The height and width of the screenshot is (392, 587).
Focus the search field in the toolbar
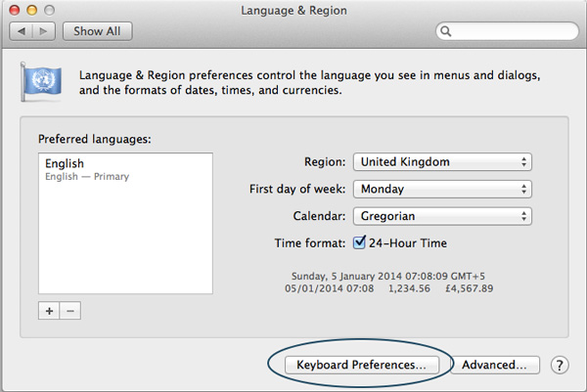(x=507, y=31)
